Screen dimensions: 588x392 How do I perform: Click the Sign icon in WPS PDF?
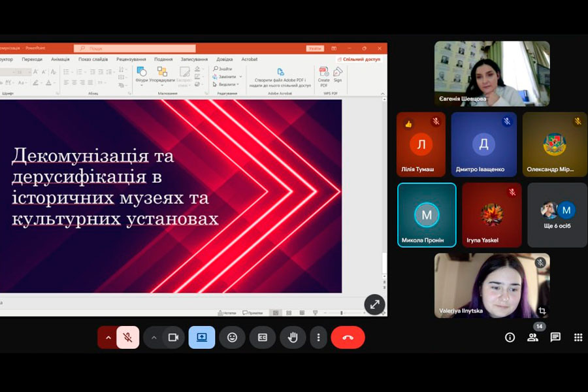(x=338, y=75)
